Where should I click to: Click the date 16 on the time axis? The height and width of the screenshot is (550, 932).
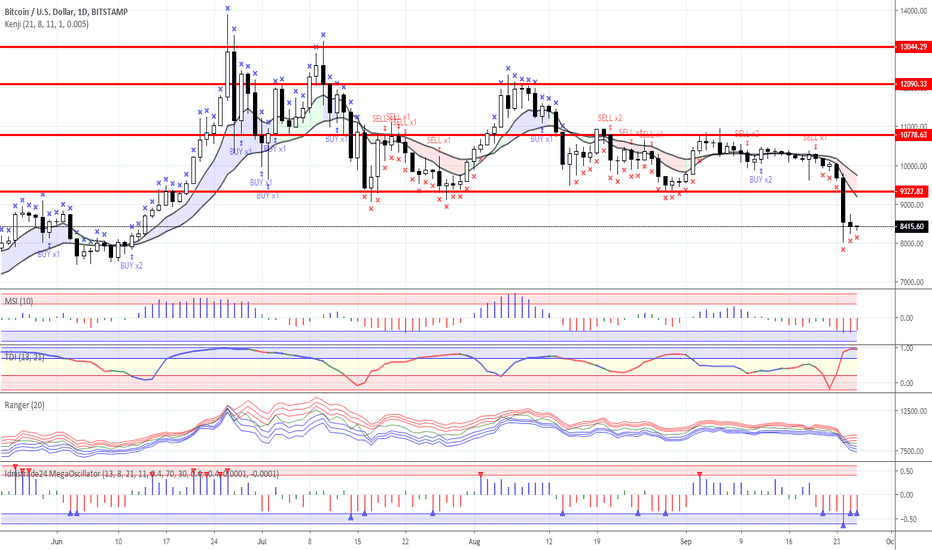coord(789,542)
